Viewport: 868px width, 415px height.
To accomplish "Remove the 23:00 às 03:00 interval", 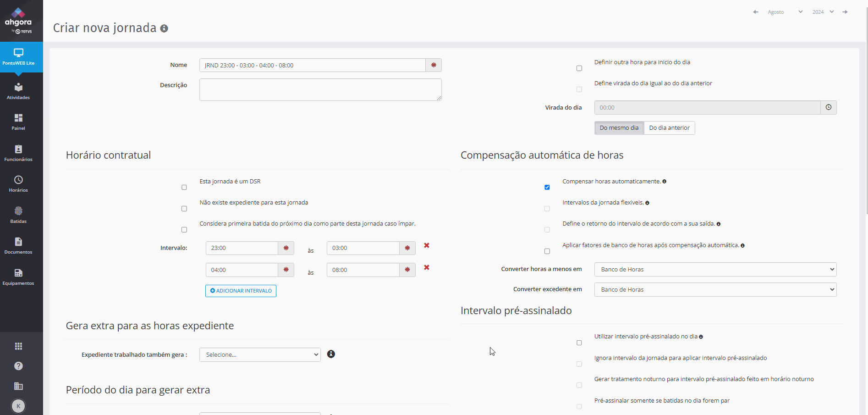I will pyautogui.click(x=427, y=245).
